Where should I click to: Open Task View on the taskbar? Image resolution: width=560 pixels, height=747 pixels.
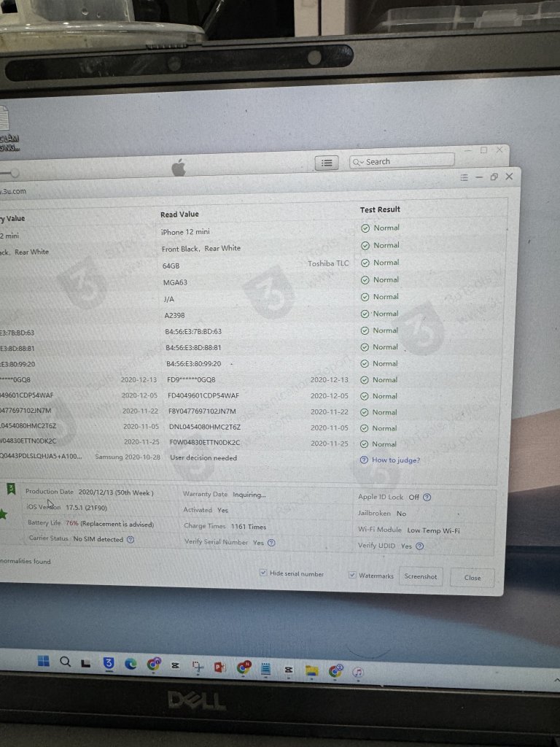(86, 662)
